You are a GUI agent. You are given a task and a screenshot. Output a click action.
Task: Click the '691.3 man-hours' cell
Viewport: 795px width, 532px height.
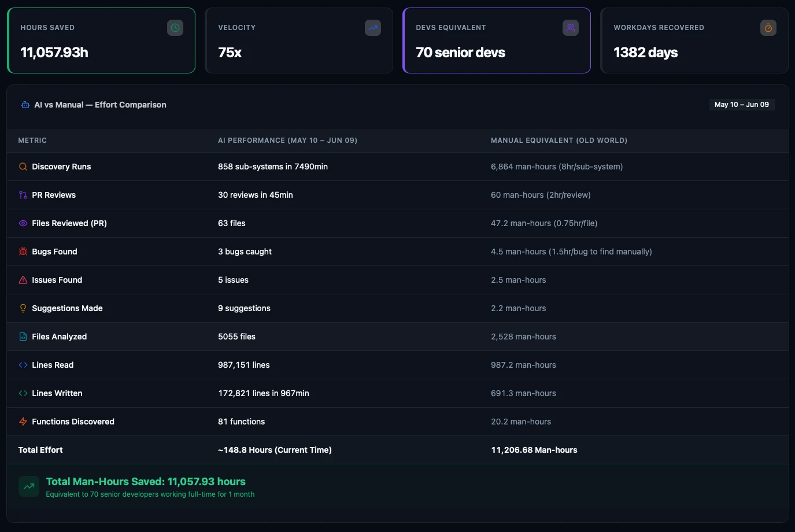click(523, 393)
